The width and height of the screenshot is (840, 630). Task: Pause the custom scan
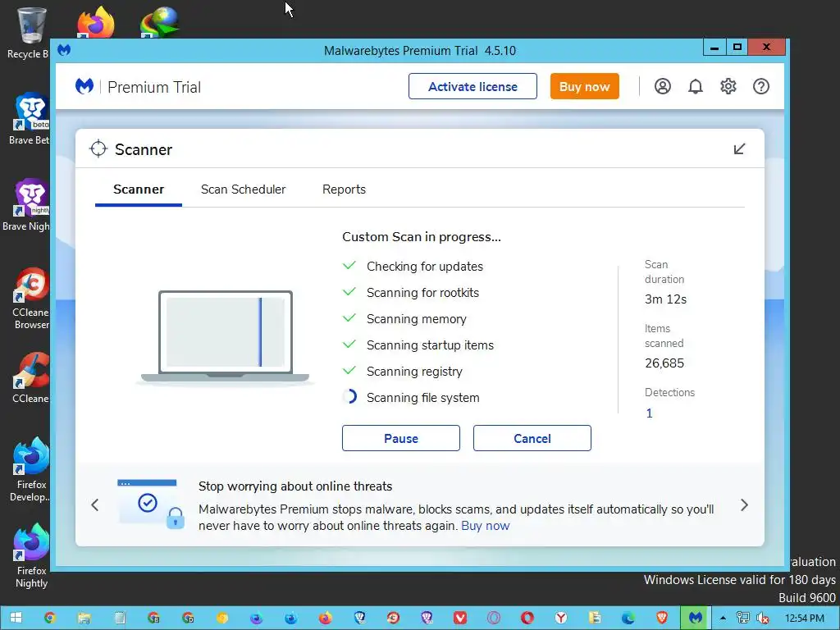tap(400, 438)
